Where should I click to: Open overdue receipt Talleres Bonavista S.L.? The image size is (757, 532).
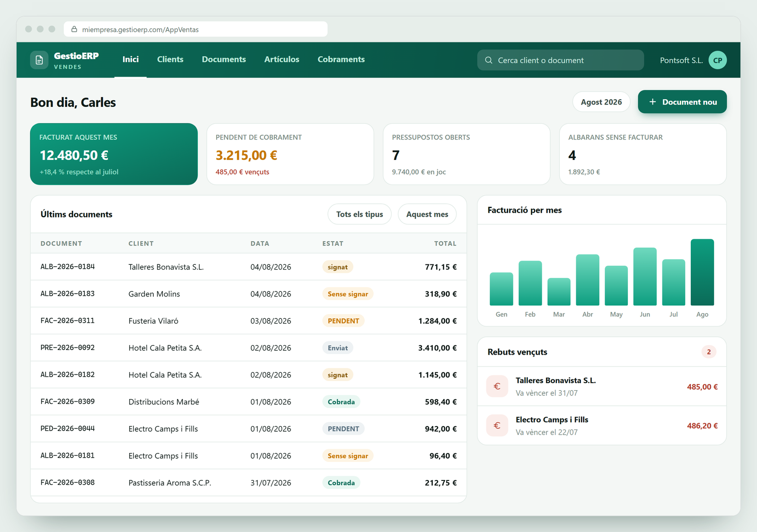coord(602,386)
